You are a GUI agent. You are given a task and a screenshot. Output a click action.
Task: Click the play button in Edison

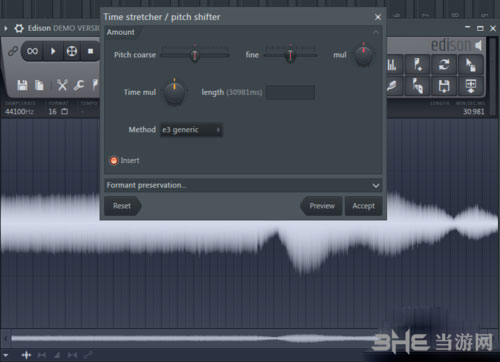coord(53,51)
